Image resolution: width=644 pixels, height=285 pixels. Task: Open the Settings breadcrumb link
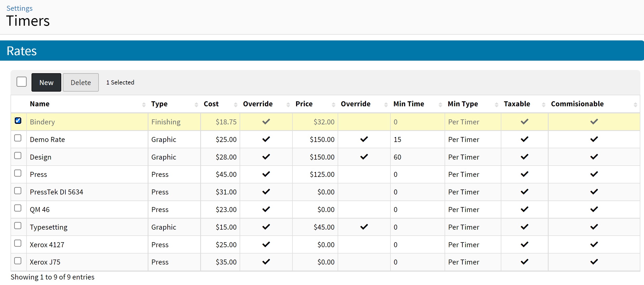(x=19, y=8)
